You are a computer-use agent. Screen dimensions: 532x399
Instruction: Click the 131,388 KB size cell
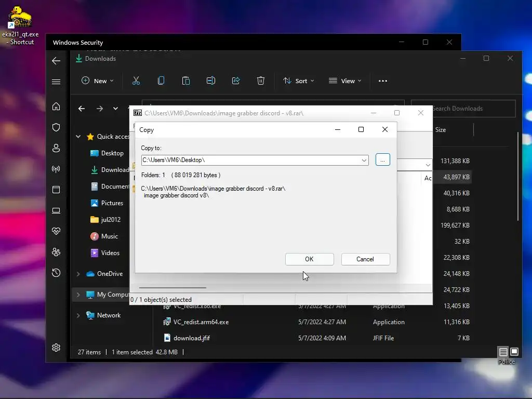coord(455,161)
